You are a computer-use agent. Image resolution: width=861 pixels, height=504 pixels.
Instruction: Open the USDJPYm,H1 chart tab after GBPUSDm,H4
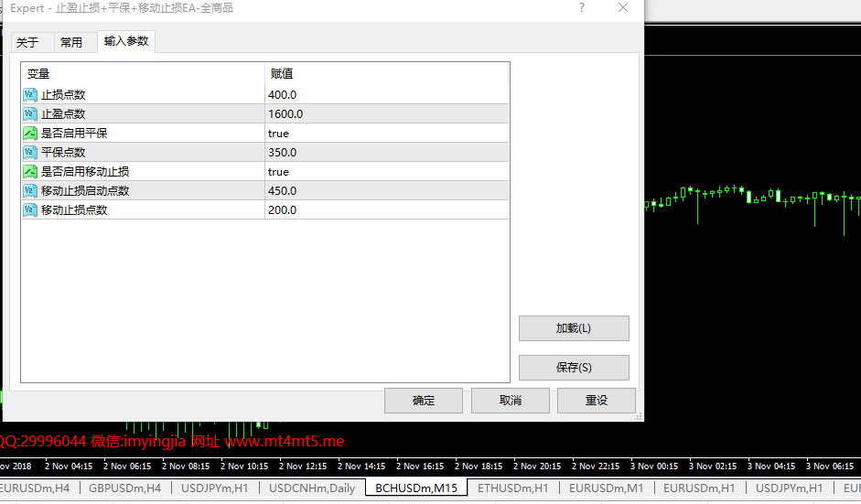pyautogui.click(x=215, y=488)
